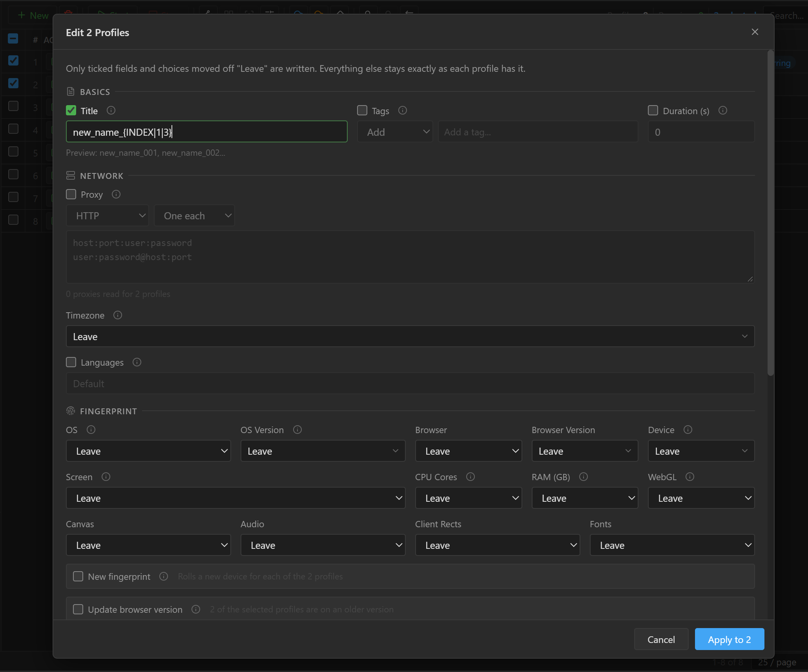Click the Cancel button
This screenshot has width=808, height=672.
661,639
